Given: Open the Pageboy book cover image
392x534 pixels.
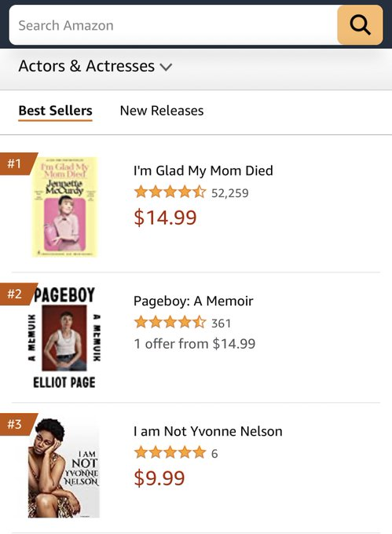Looking at the screenshot, I should [x=64, y=337].
